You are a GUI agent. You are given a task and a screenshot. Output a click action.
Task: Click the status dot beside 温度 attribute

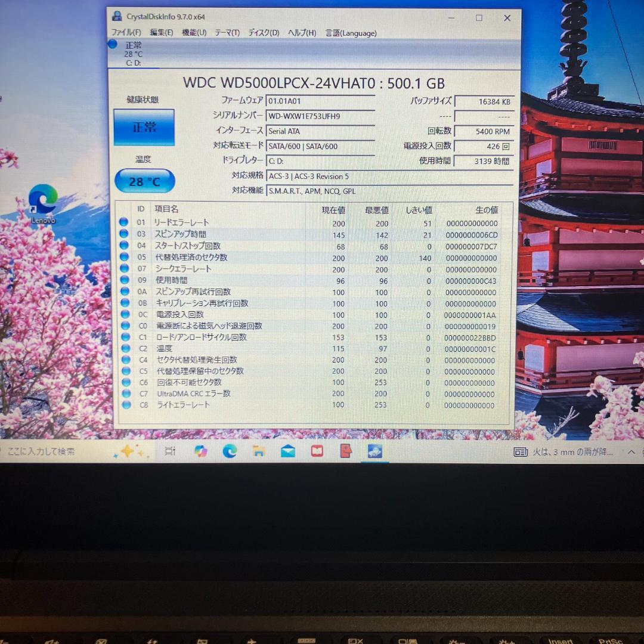tap(125, 348)
